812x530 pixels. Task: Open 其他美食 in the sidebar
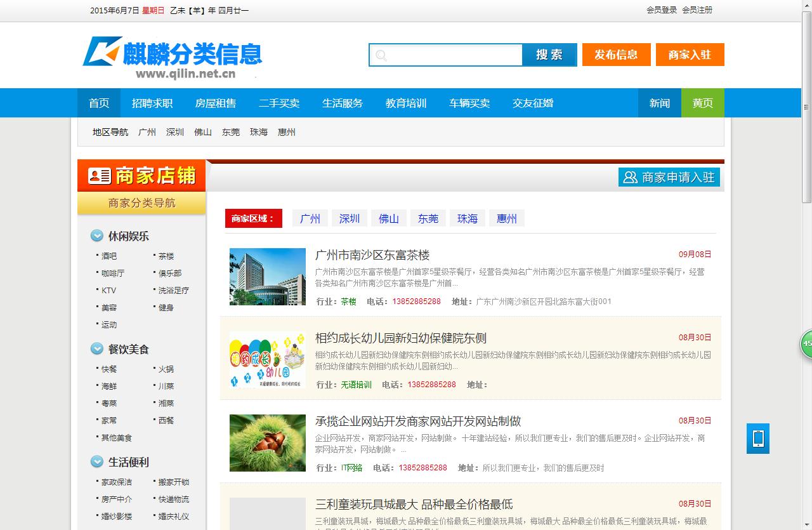pos(117,438)
